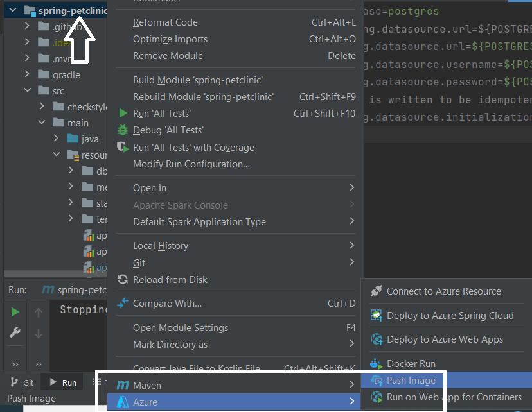This screenshot has height=412, width=532.
Task: Click the wrench icon in Run panel
Action: tap(15, 332)
